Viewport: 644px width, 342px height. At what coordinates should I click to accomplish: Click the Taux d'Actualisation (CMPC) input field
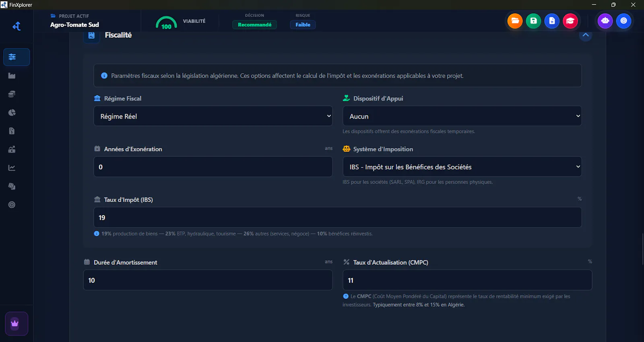coord(467,280)
